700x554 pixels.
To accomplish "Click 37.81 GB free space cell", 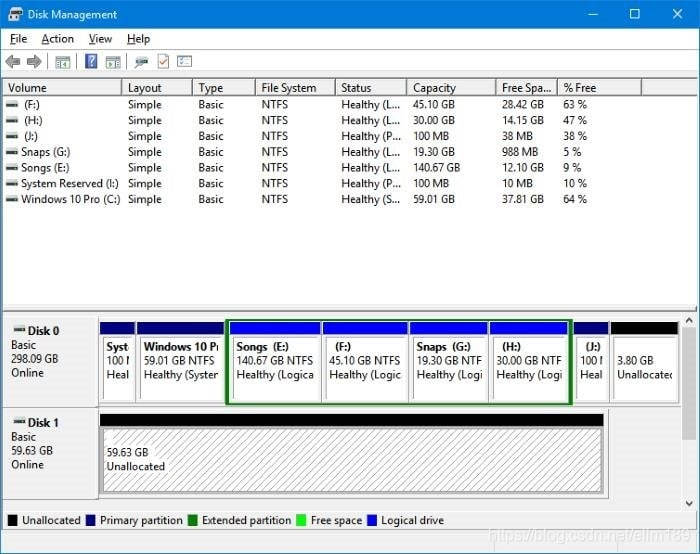I will coord(522,199).
